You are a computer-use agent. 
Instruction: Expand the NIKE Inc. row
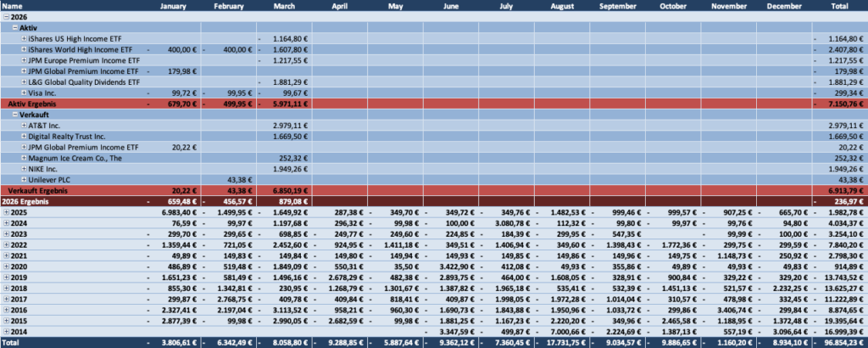pos(24,168)
